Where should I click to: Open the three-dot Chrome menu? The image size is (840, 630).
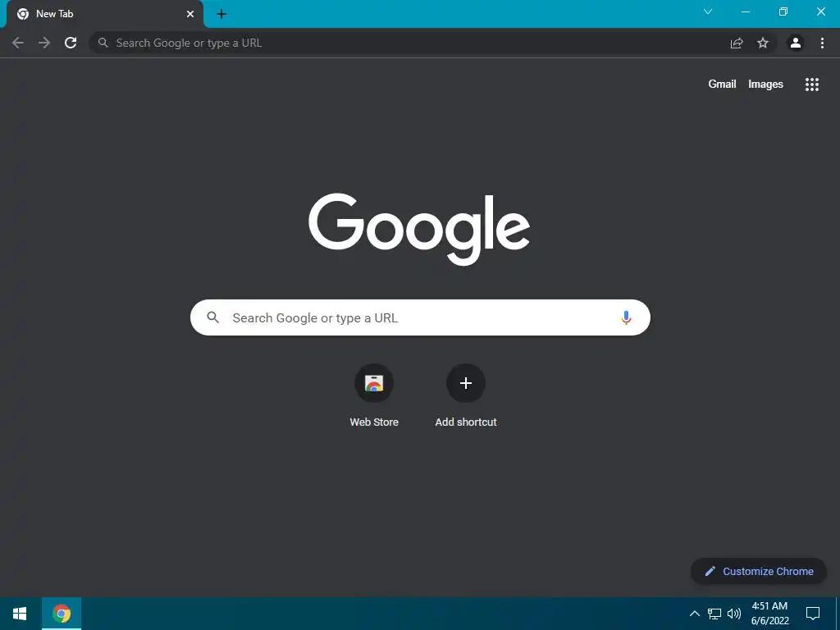point(822,43)
